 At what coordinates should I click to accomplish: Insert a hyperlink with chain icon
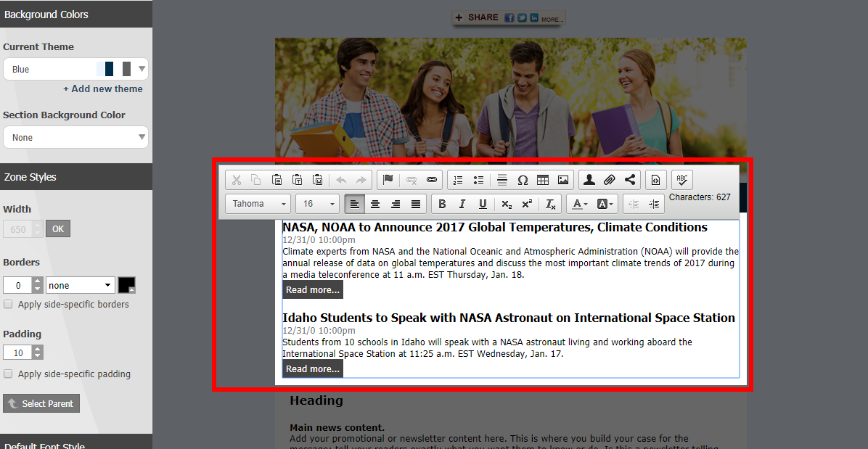coord(432,180)
